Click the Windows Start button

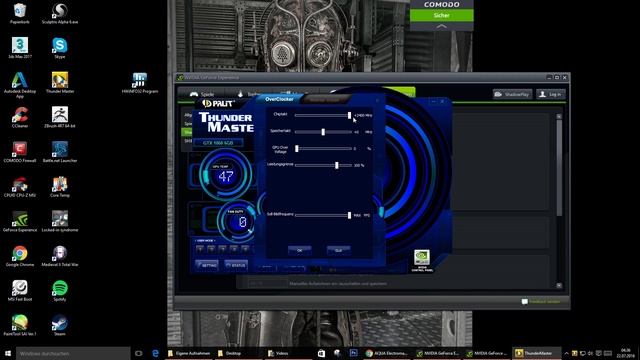[7, 353]
